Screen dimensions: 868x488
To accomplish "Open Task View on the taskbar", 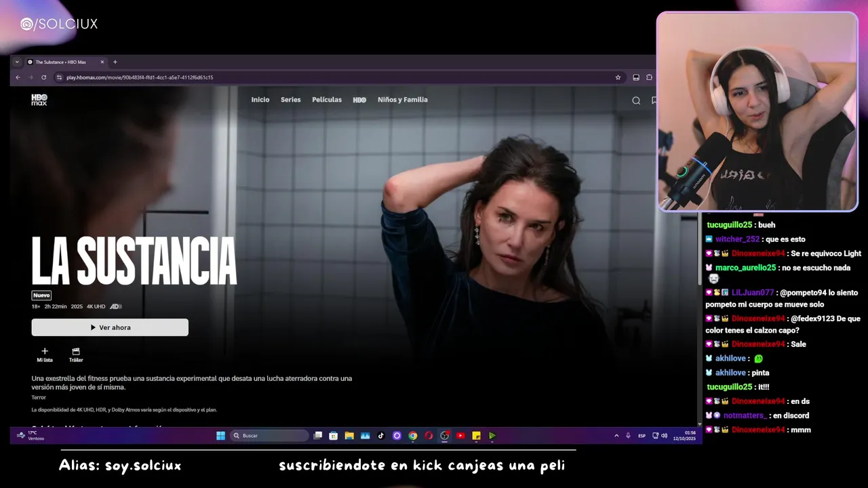I will coord(317,436).
